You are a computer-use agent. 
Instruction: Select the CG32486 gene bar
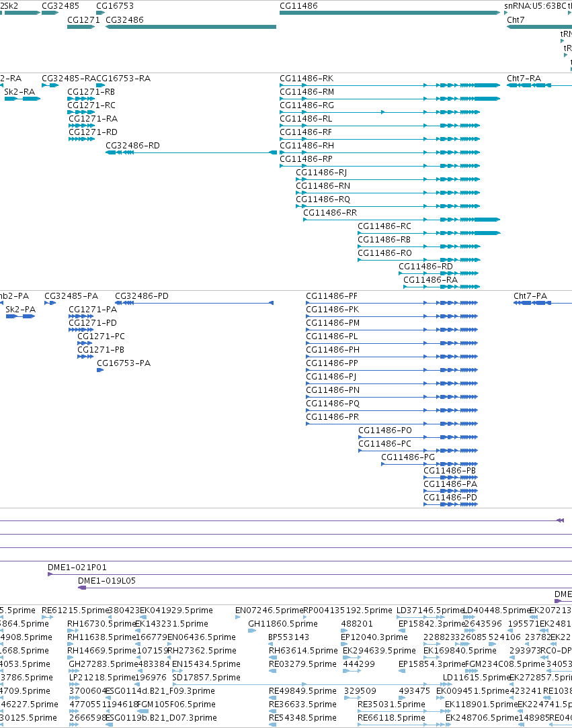pos(191,27)
